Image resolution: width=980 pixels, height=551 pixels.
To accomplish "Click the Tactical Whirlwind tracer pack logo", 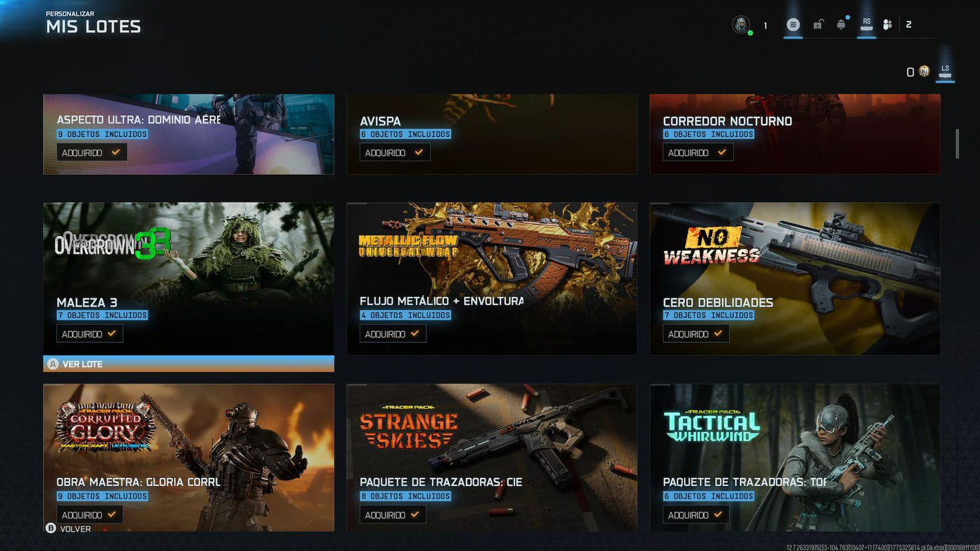I will pyautogui.click(x=711, y=426).
